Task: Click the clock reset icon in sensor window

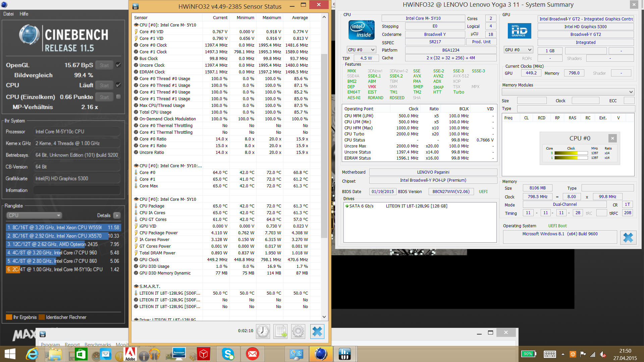Action: 263,331
